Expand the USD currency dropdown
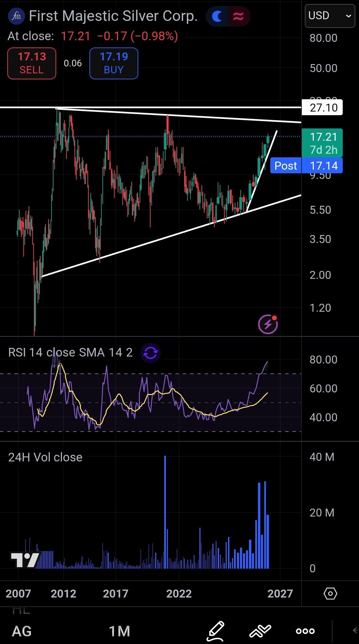This screenshot has width=359, height=644. (x=329, y=16)
